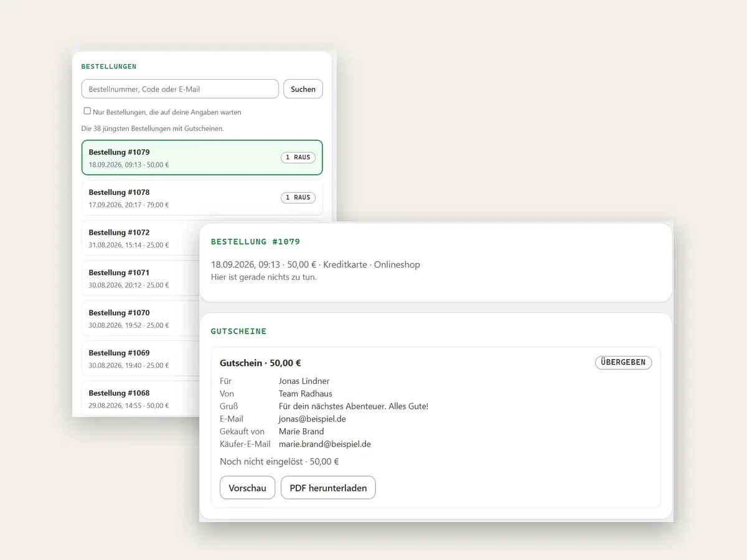747x560 pixels.
Task: Click the Vorschau button
Action: [x=247, y=488]
